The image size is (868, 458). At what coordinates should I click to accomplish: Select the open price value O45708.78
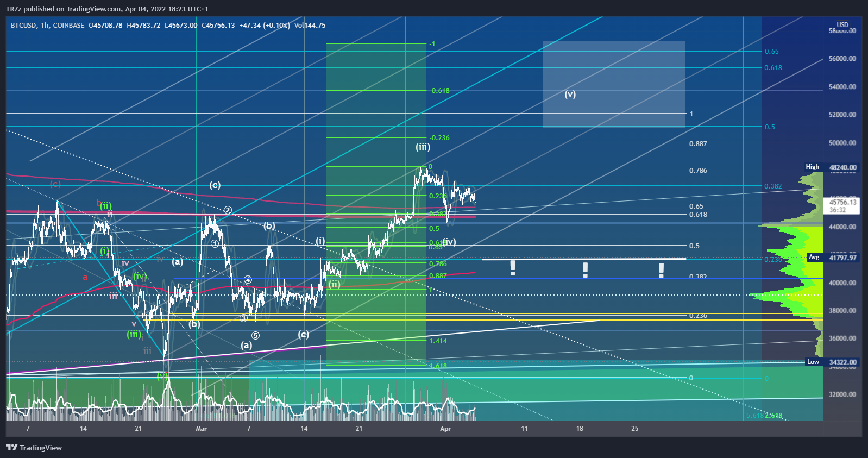(106, 26)
